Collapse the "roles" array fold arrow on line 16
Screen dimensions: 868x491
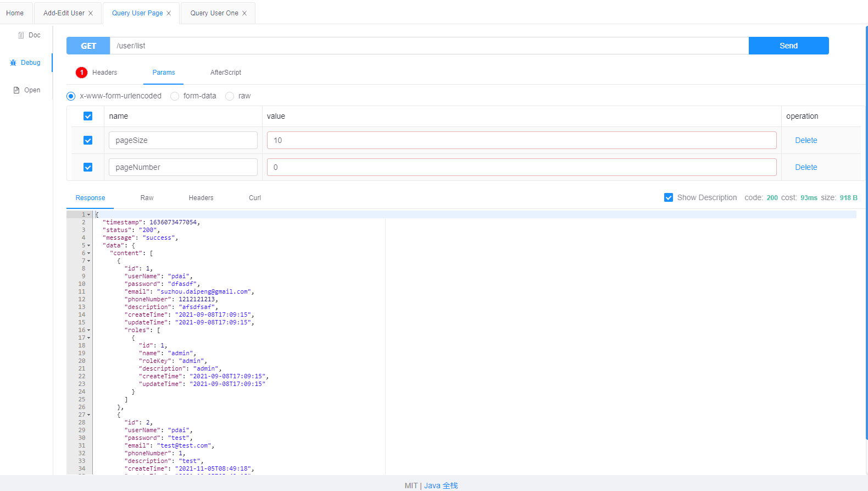click(89, 330)
